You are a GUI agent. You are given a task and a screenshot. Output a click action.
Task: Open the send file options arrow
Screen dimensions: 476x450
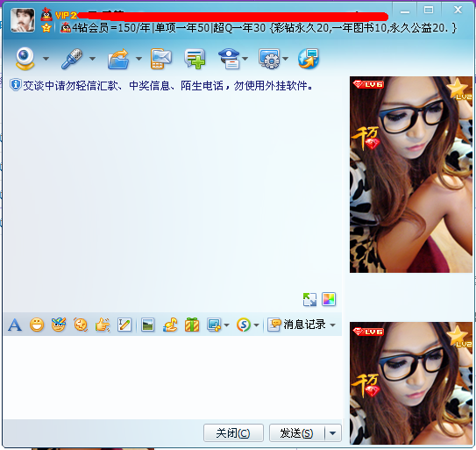tap(139, 59)
